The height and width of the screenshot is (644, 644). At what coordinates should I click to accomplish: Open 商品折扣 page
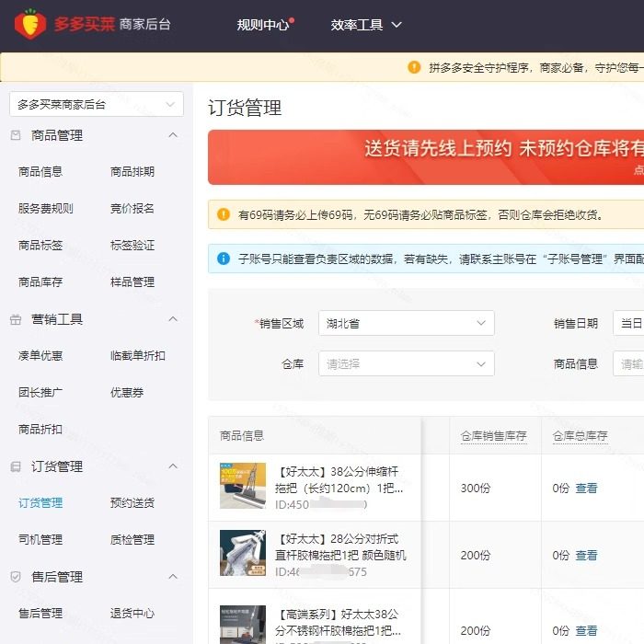point(40,430)
